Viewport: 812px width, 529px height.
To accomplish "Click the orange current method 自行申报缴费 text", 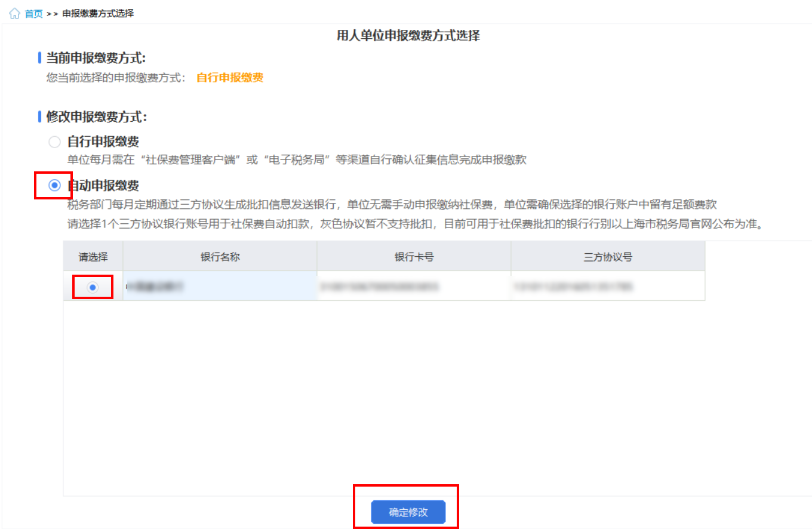I will click(x=230, y=78).
